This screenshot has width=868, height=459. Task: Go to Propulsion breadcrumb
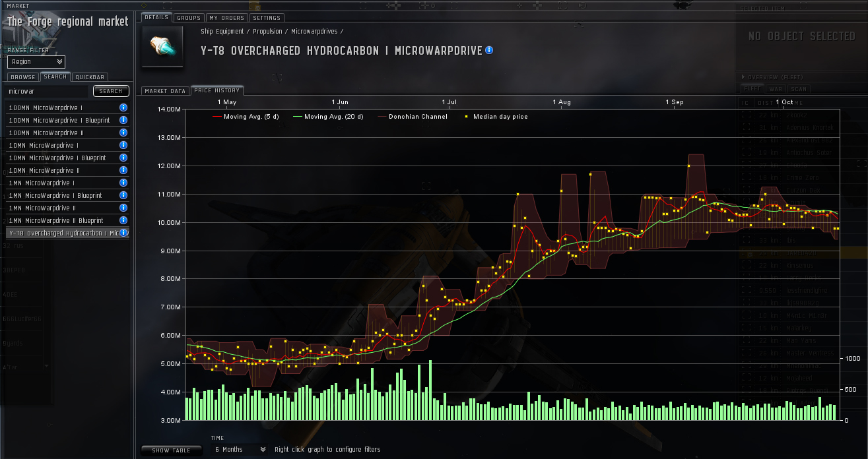pos(267,31)
